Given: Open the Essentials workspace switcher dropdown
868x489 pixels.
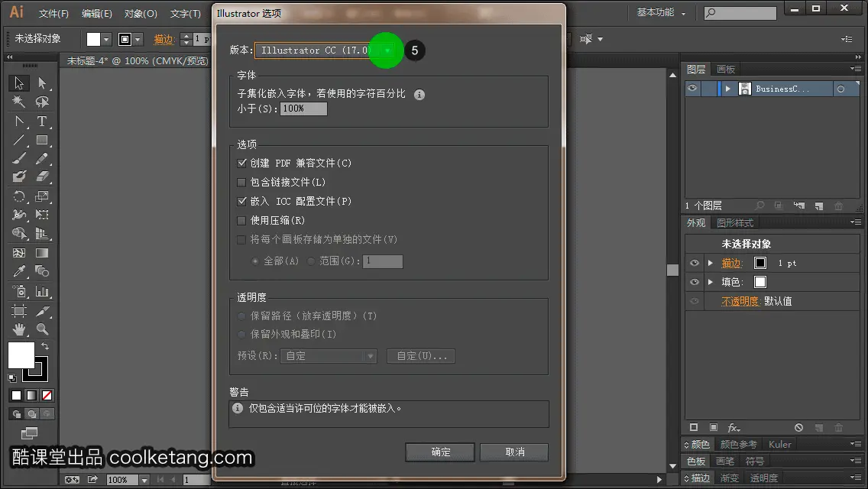Looking at the screenshot, I should click(x=662, y=12).
